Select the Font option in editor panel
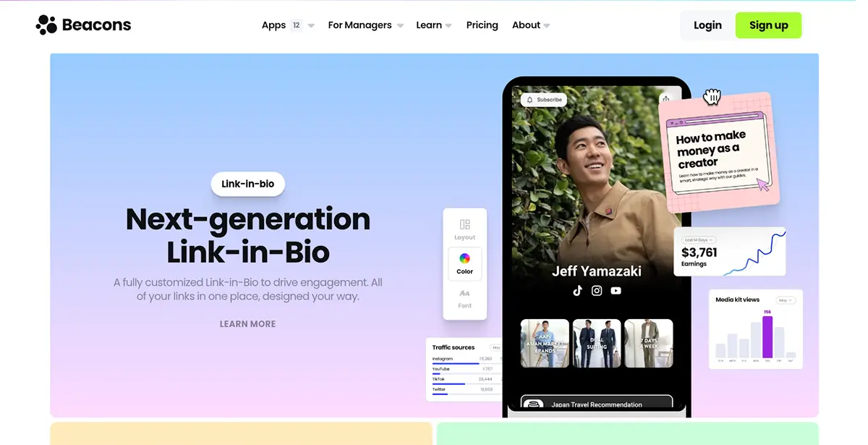Screen dimensions: 868x445 [464, 297]
